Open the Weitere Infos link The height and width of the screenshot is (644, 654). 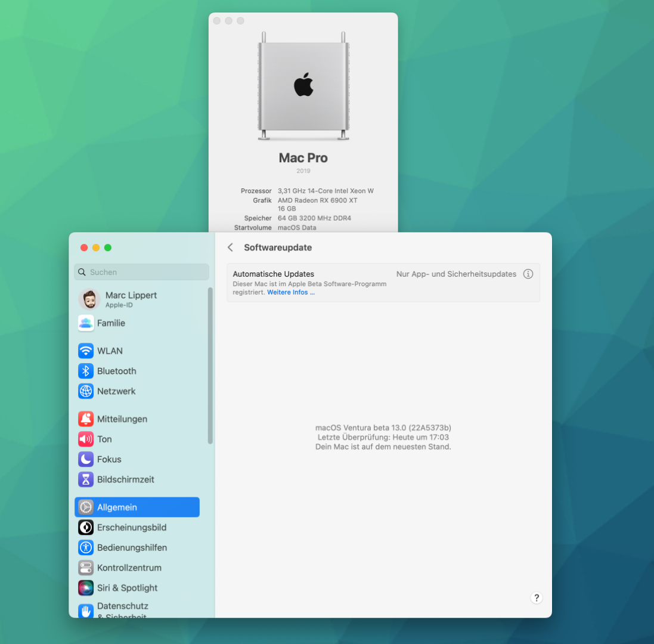coord(291,292)
